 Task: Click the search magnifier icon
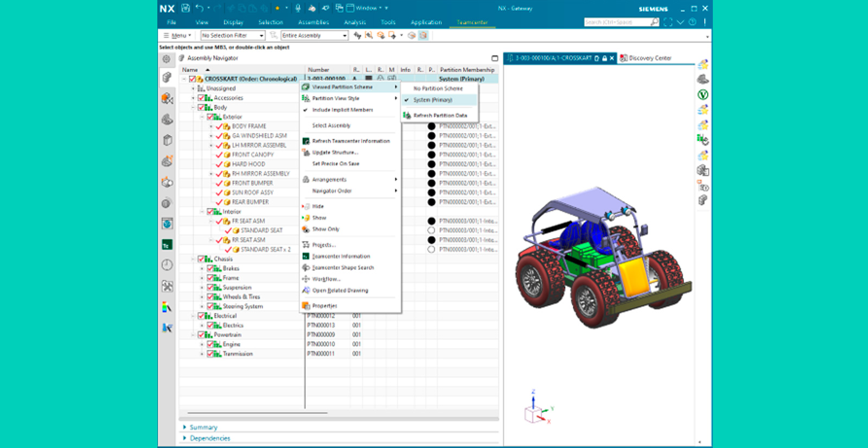(655, 22)
